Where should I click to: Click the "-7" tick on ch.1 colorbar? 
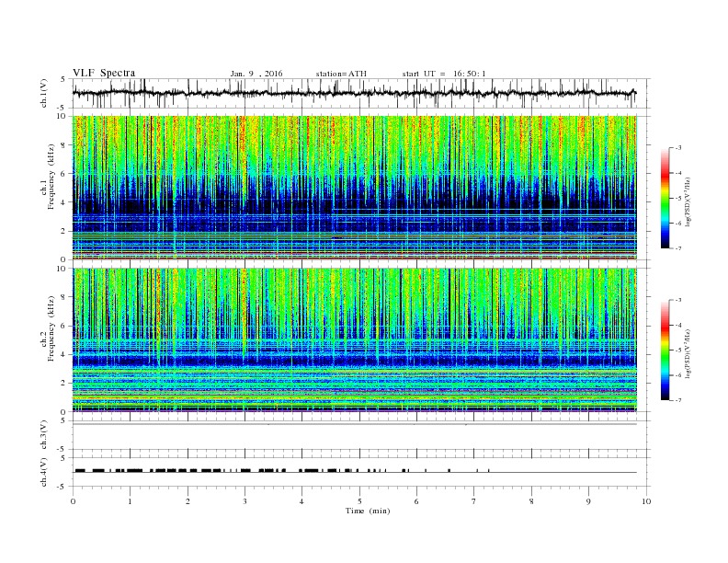point(678,248)
